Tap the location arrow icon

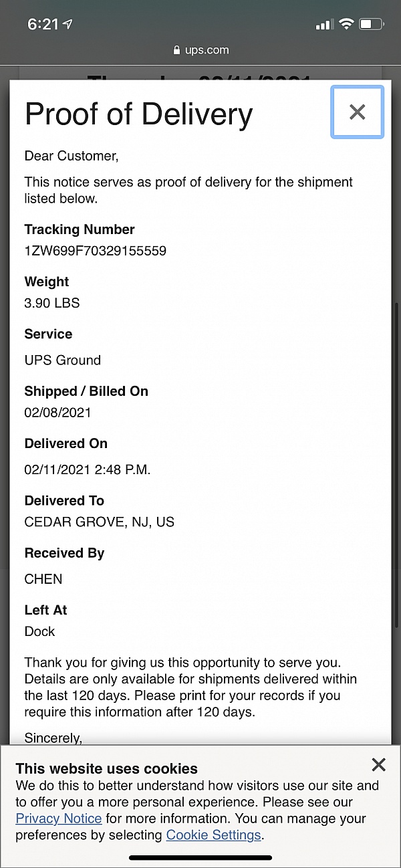pyautogui.click(x=68, y=24)
